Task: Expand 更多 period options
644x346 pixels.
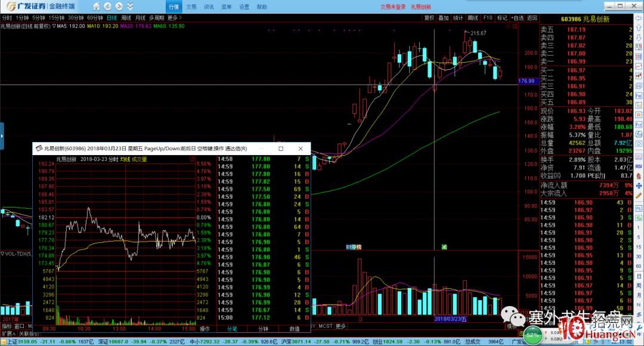Action: (174, 18)
